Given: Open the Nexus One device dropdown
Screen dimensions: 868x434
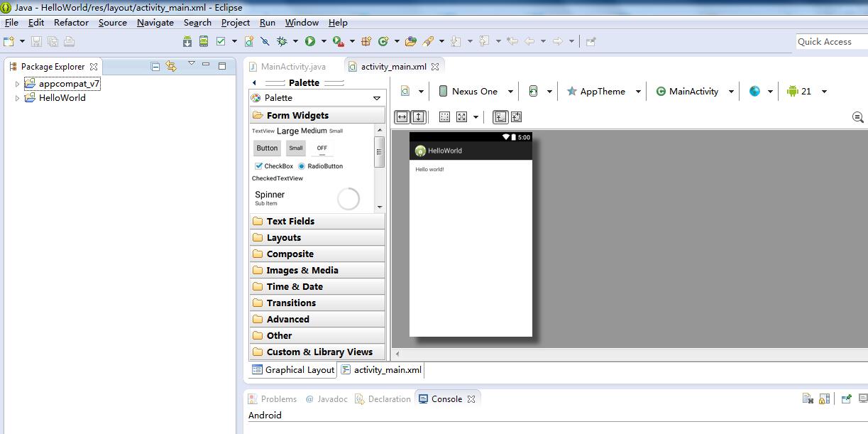Looking at the screenshot, I should coord(474,91).
